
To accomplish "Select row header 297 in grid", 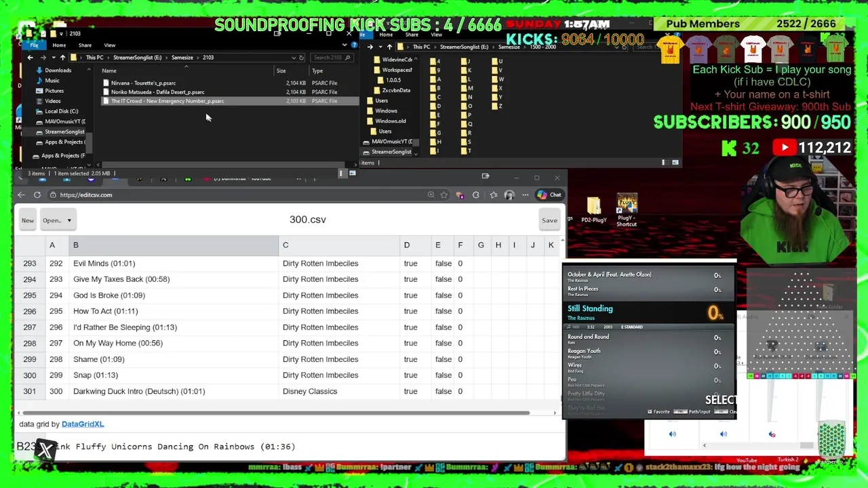I will 29,327.
